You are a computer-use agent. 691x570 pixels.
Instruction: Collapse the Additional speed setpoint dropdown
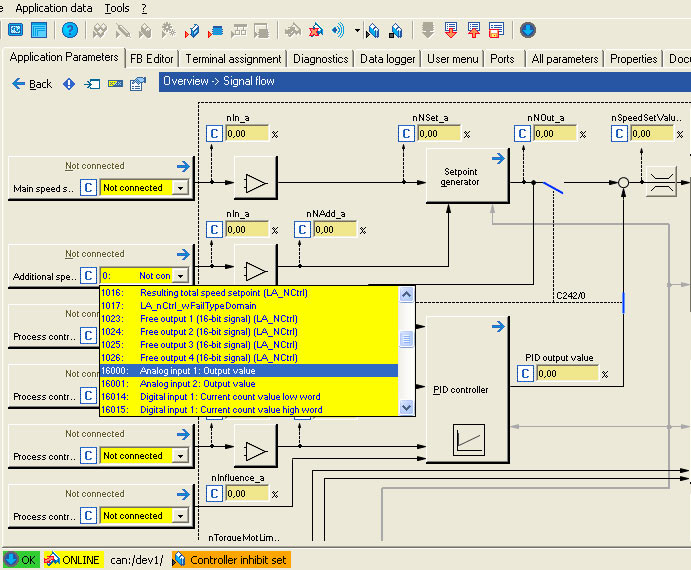pos(180,275)
